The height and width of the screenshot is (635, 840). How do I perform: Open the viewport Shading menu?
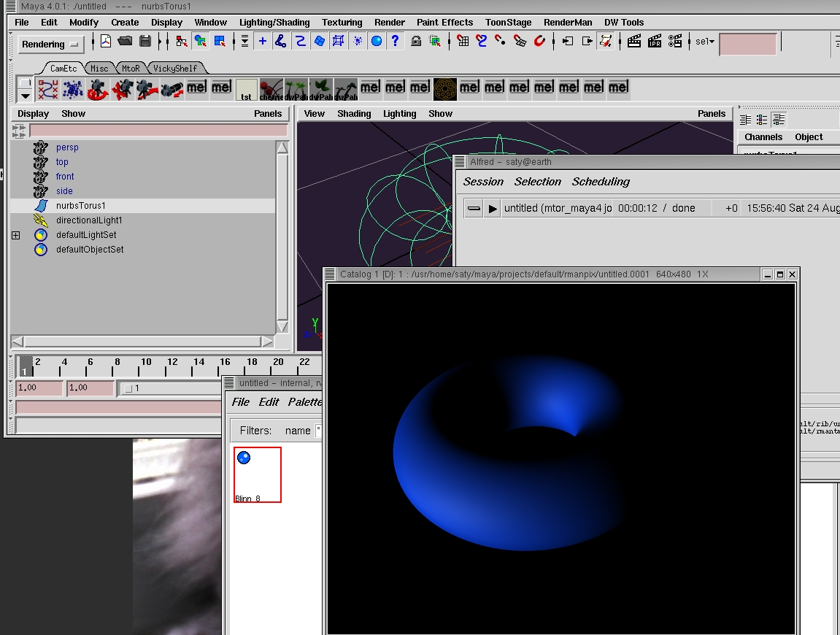pos(354,114)
